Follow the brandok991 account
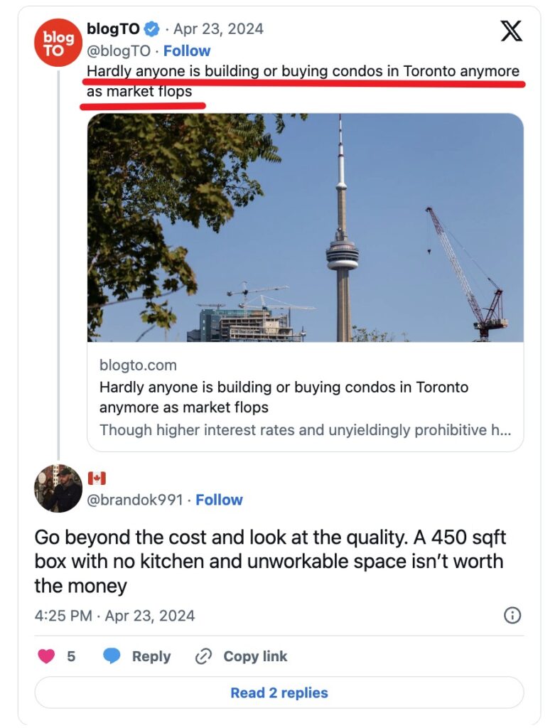The width and height of the screenshot is (560, 728). point(219,500)
